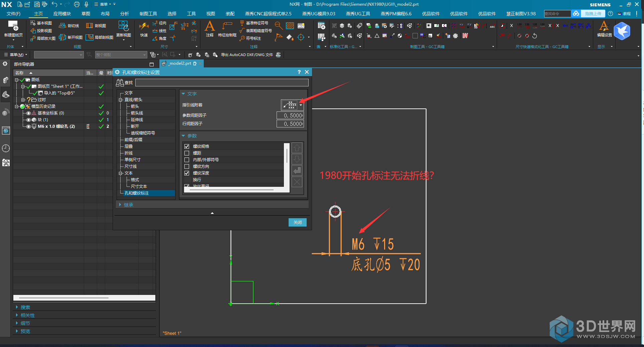Screen dimensions: 644x347
Task: Expand the 搜索 panel in navigator
Action: click(17, 307)
